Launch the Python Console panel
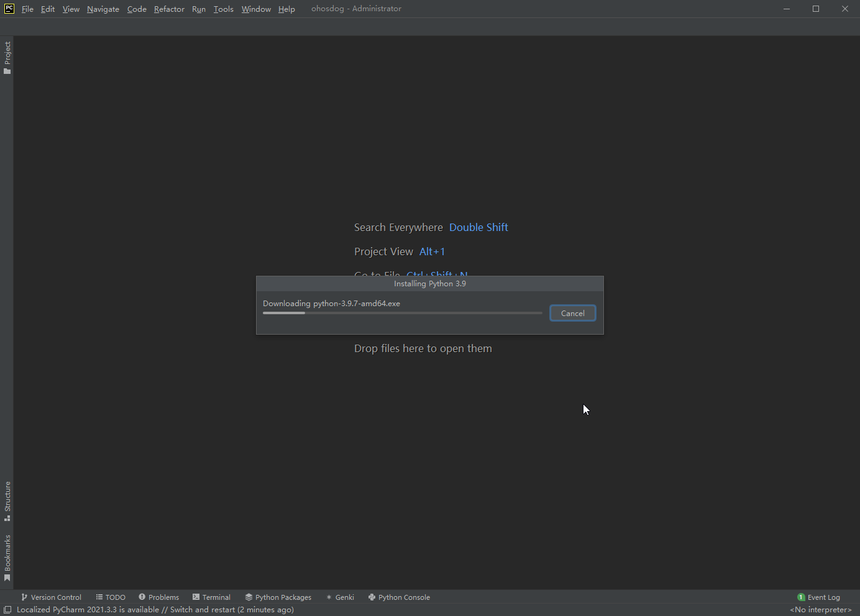Image resolution: width=860 pixels, height=616 pixels. click(399, 597)
